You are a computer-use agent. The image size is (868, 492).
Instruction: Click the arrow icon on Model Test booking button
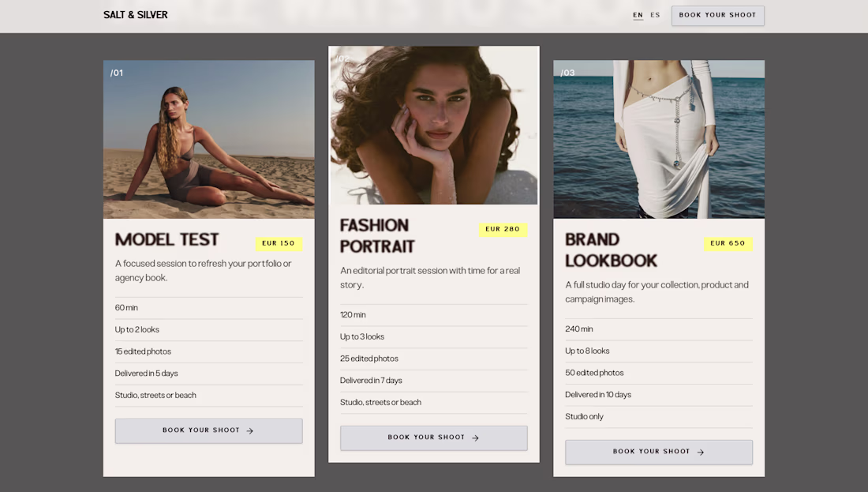(249, 430)
